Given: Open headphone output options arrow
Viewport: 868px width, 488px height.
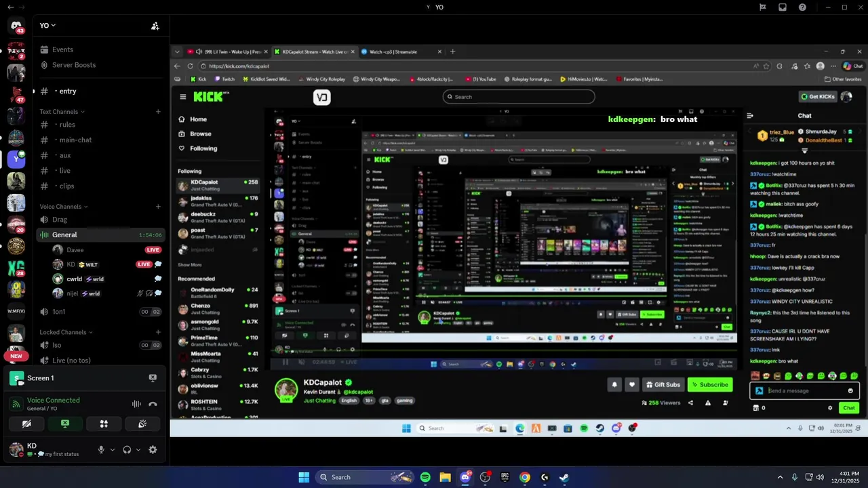Looking at the screenshot, I should [x=138, y=449].
